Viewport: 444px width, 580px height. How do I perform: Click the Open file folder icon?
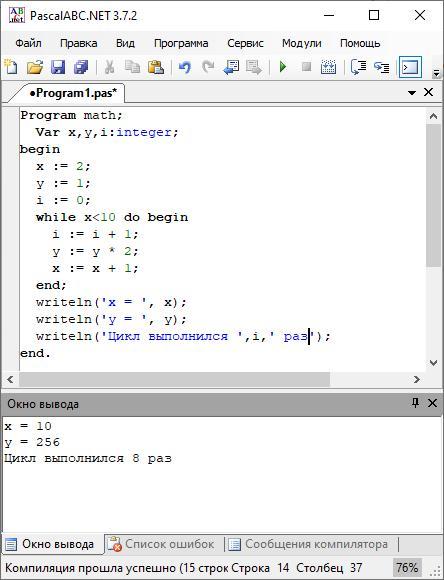35,67
